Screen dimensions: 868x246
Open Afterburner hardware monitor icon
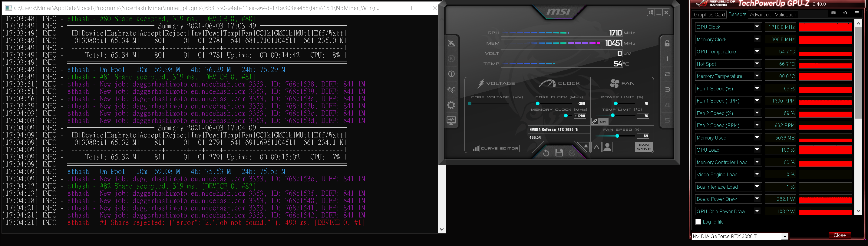451,120
